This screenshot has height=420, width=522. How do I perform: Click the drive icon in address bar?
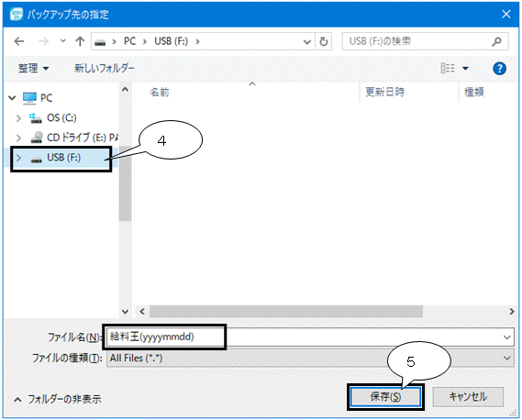[x=100, y=42]
